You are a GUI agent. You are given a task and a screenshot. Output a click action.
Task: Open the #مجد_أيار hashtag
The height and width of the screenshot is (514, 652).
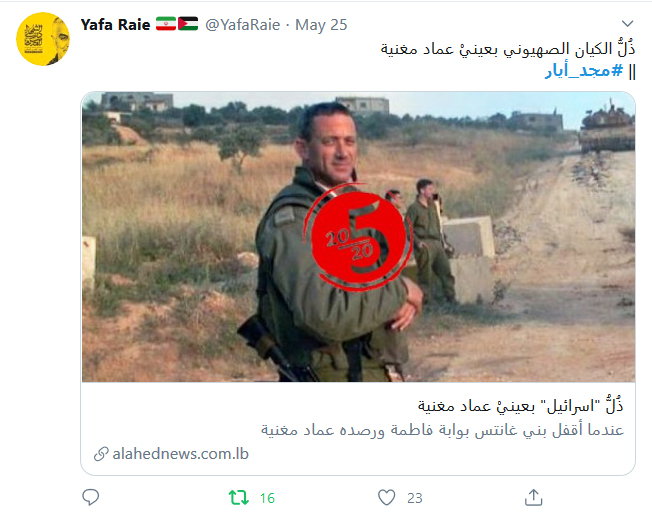click(x=584, y=71)
